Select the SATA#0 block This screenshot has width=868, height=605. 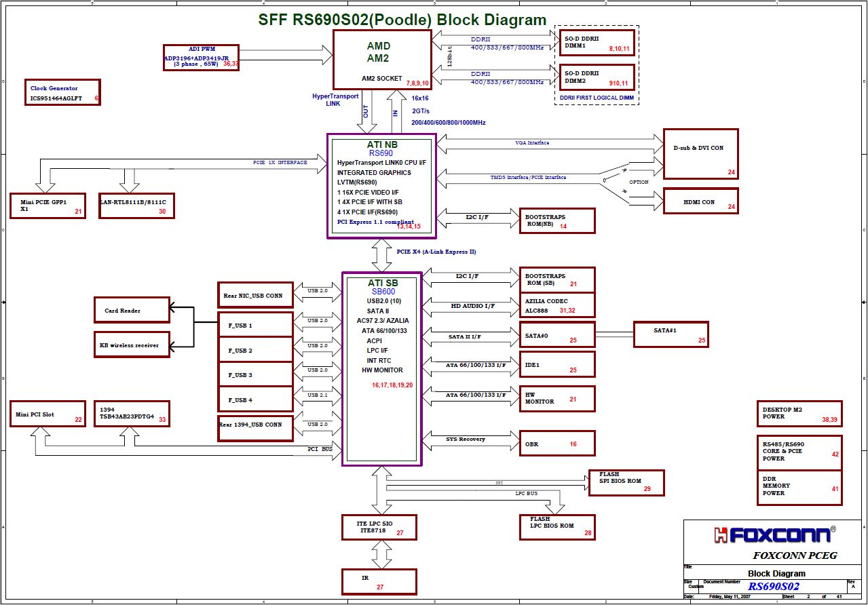pyautogui.click(x=557, y=335)
